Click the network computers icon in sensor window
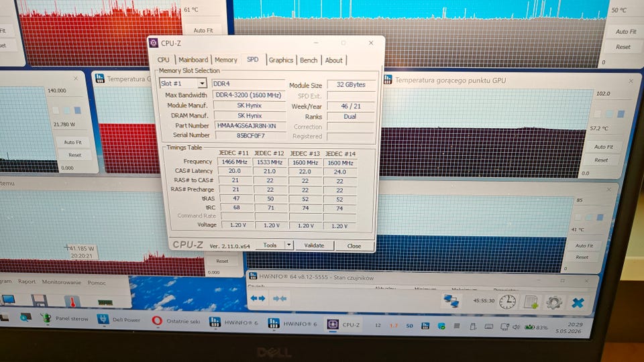Viewport: 644px width, 362px height. 451,300
